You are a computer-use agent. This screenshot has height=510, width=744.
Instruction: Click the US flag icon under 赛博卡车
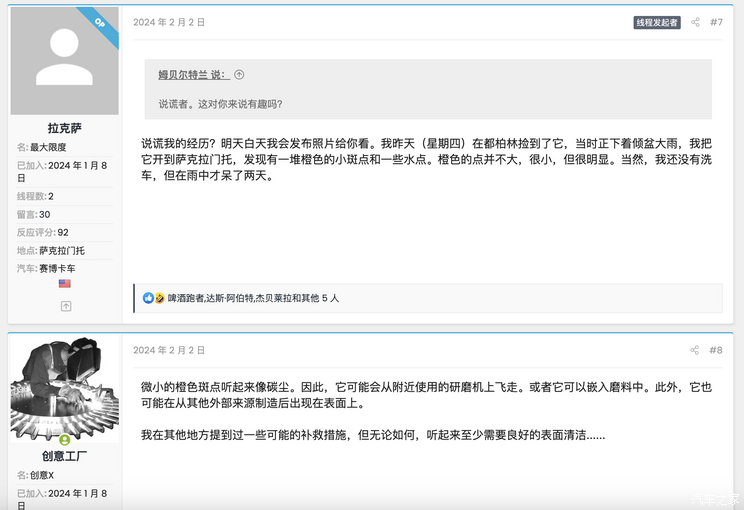(x=65, y=284)
